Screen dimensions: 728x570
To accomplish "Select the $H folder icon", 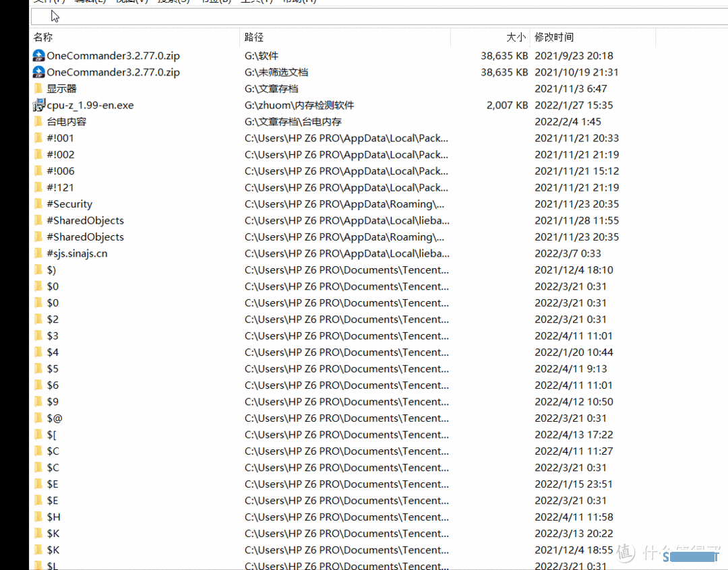I will click(38, 517).
